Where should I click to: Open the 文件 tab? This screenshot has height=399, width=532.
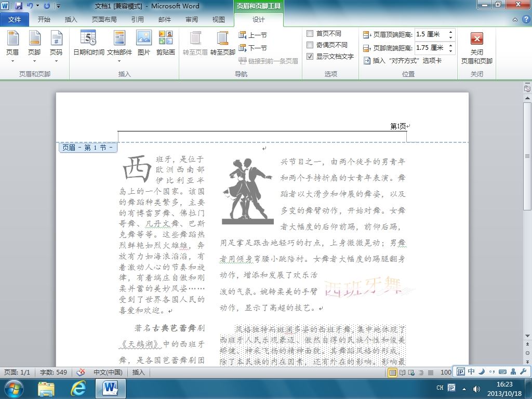coord(15,20)
